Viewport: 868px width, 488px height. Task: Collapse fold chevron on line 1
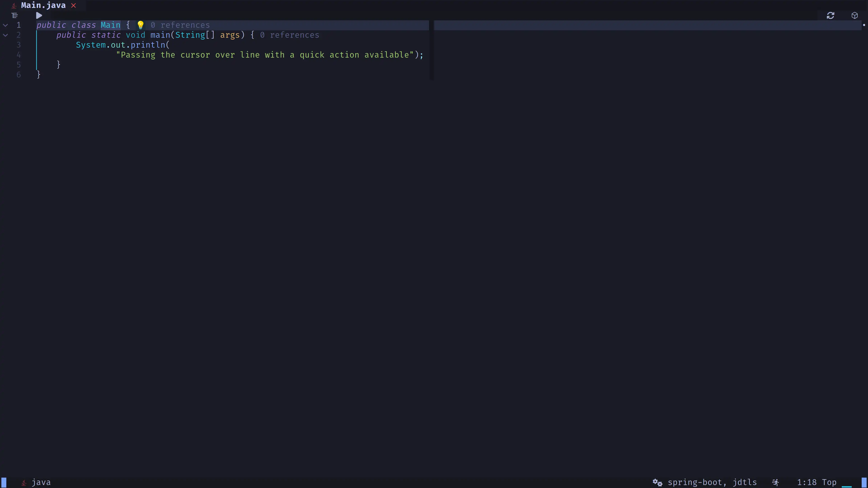coord(5,25)
